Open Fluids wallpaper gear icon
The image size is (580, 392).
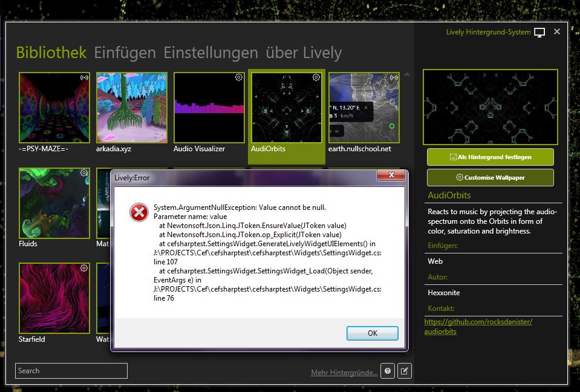pos(83,173)
